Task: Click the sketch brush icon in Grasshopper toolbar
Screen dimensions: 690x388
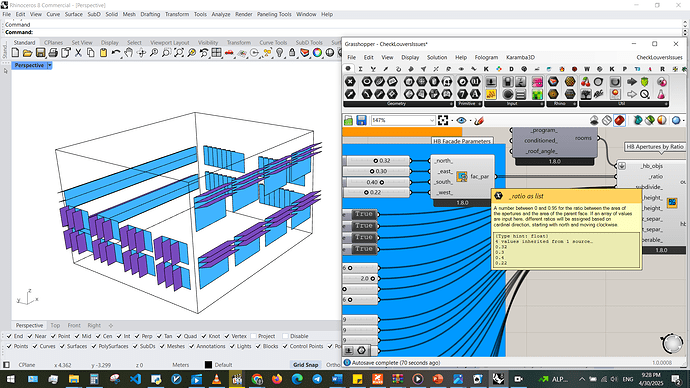Action: [479, 120]
